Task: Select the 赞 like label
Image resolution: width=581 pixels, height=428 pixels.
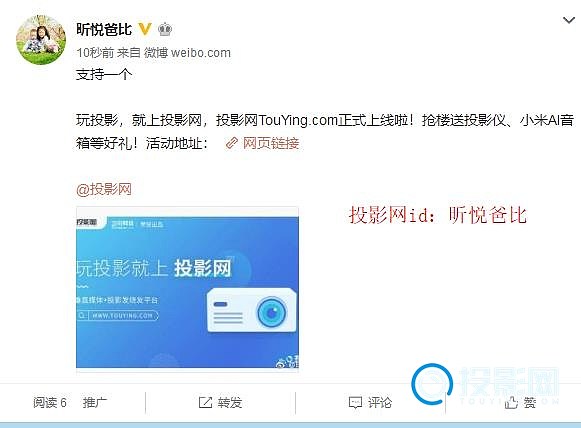Action: pyautogui.click(x=529, y=402)
